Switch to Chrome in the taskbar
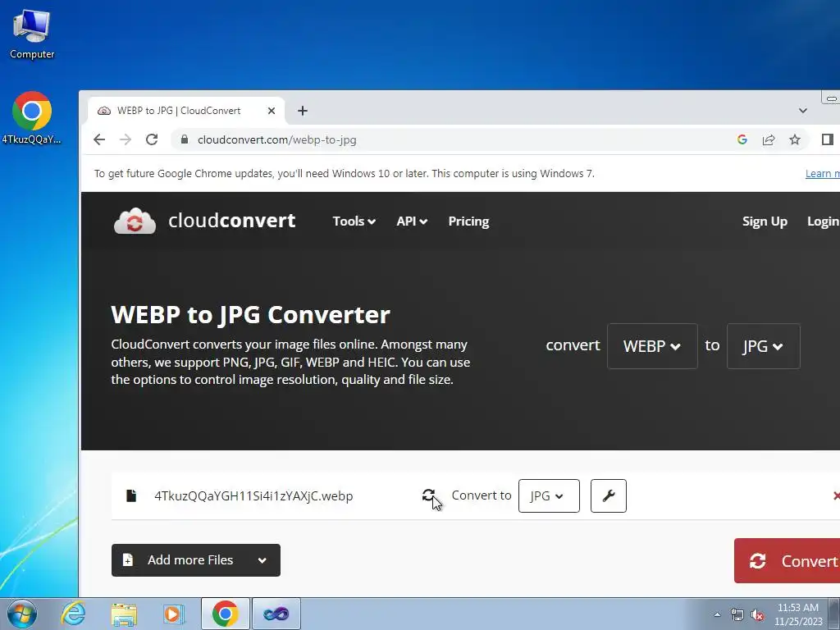This screenshot has width=840, height=630. 225,614
